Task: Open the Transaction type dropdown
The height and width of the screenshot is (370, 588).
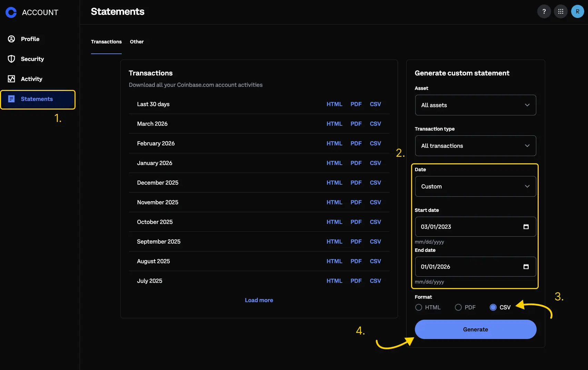Action: [476, 146]
